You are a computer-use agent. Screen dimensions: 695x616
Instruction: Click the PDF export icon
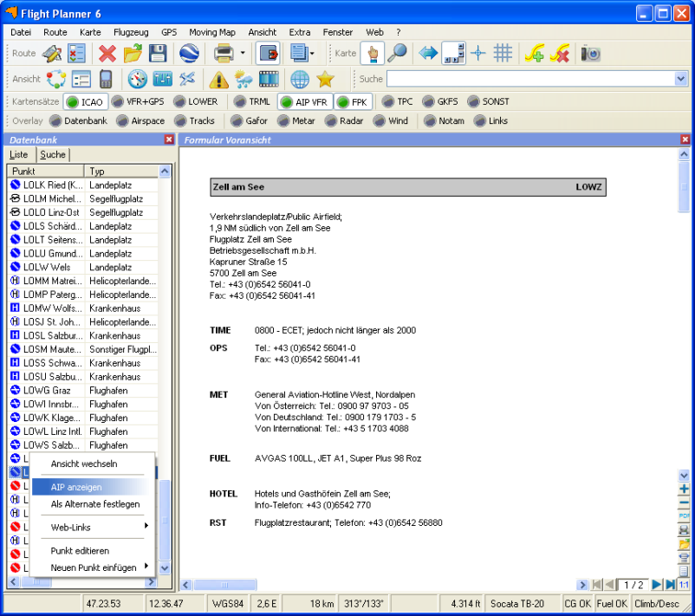point(684,515)
